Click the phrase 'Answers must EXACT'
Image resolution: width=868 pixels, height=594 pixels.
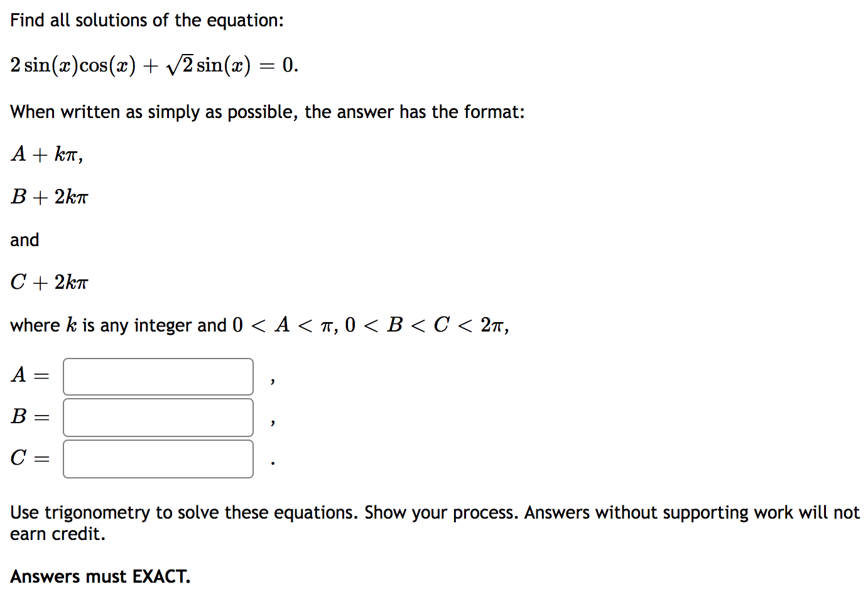tap(99, 575)
